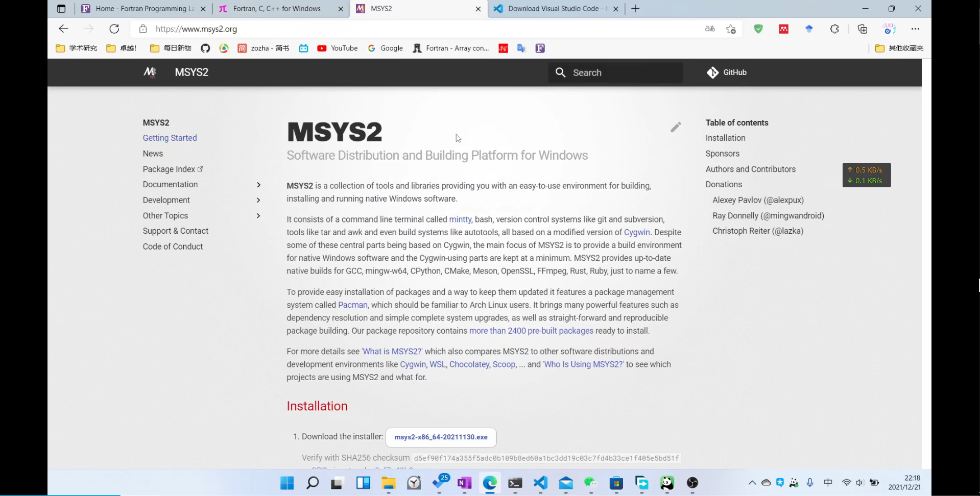Jump to Installation in table of contents

725,138
